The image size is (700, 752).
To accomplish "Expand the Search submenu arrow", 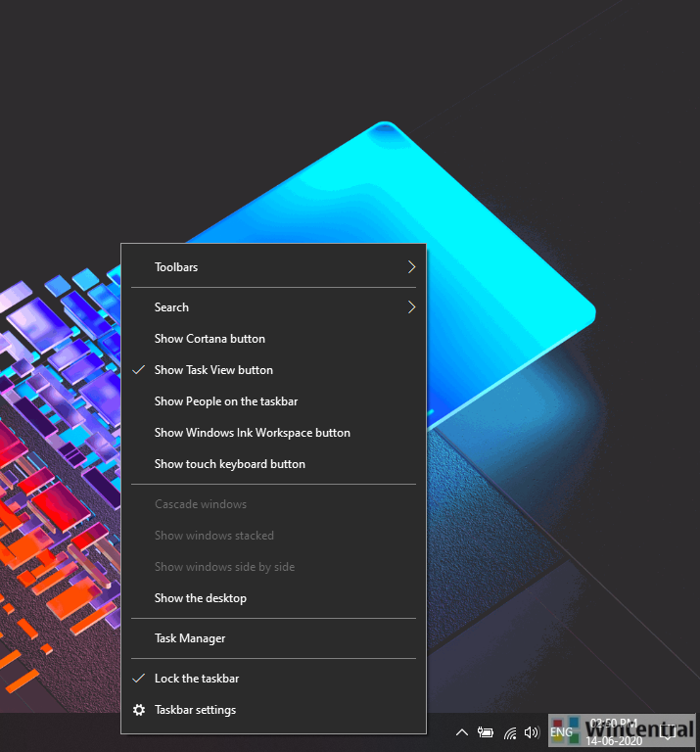I will coord(411,307).
